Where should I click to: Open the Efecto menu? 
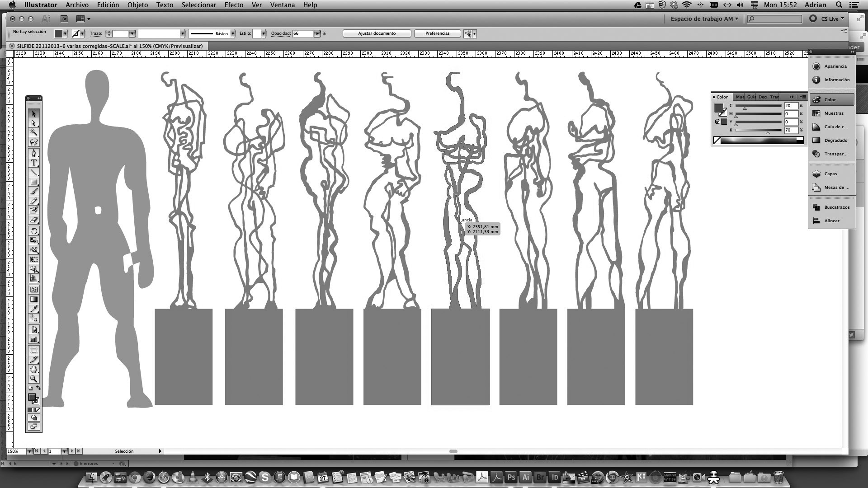tap(234, 5)
